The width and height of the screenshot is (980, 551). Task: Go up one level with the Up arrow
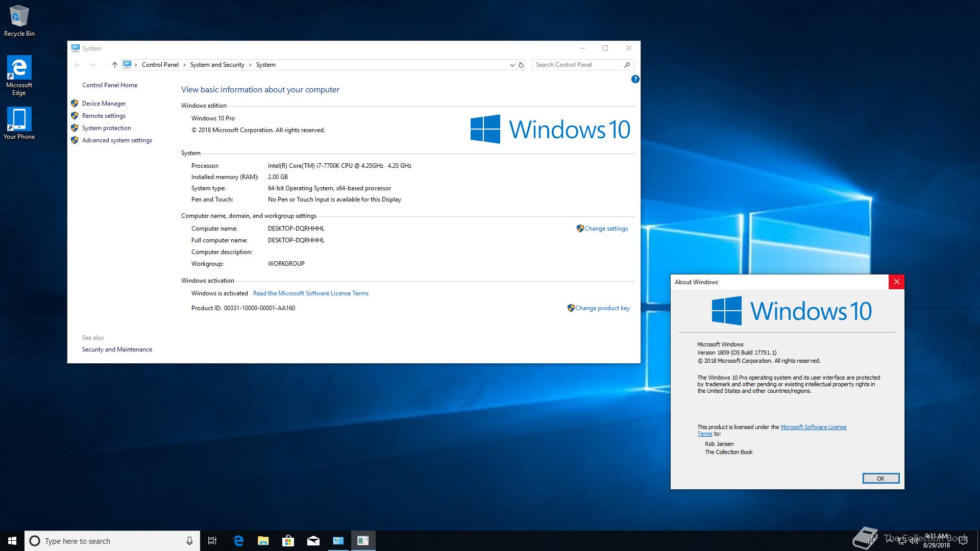click(x=114, y=65)
